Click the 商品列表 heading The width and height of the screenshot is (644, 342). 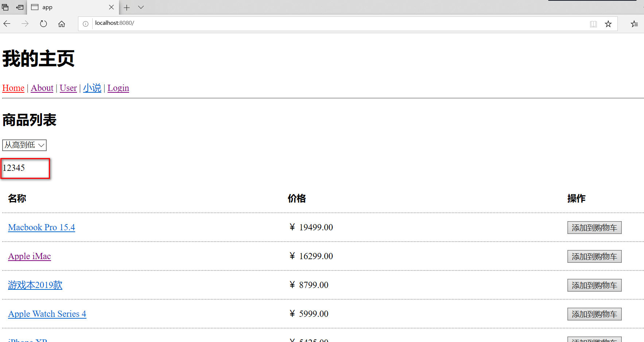(30, 120)
